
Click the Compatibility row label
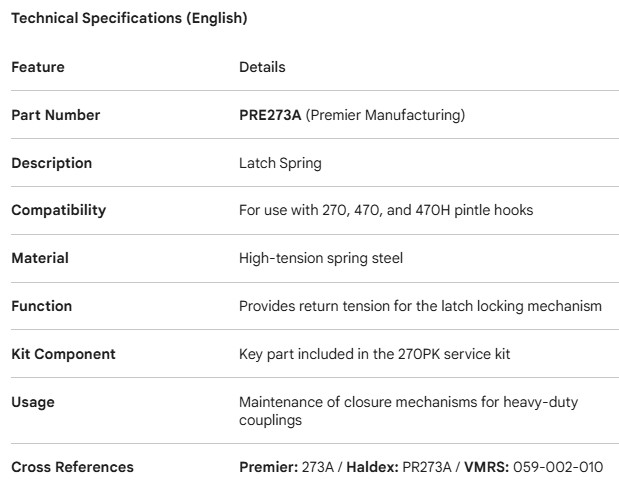[58, 210]
